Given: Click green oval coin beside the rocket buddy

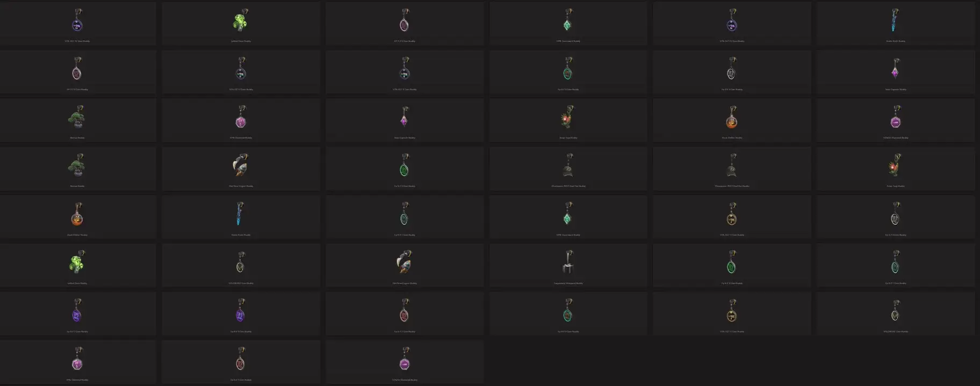Looking at the screenshot, I should [x=405, y=167].
